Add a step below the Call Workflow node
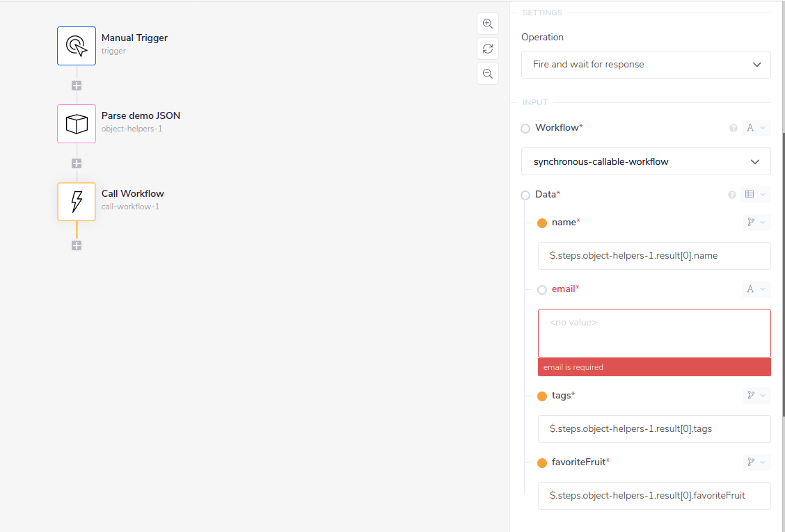Viewport: 785px width, 532px height. (x=77, y=245)
